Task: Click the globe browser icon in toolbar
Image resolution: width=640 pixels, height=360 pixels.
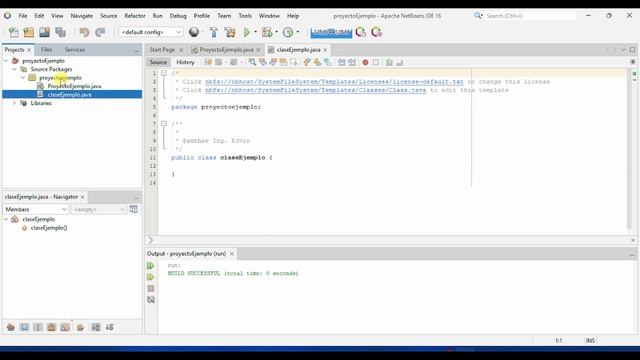Action: tap(194, 32)
